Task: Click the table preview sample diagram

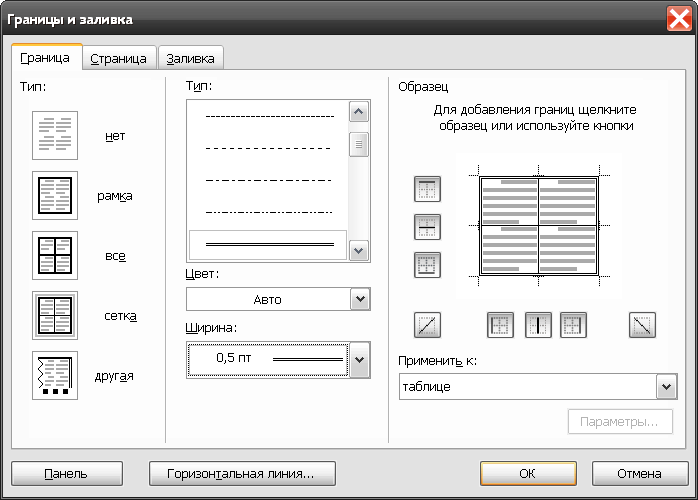Action: click(x=539, y=226)
